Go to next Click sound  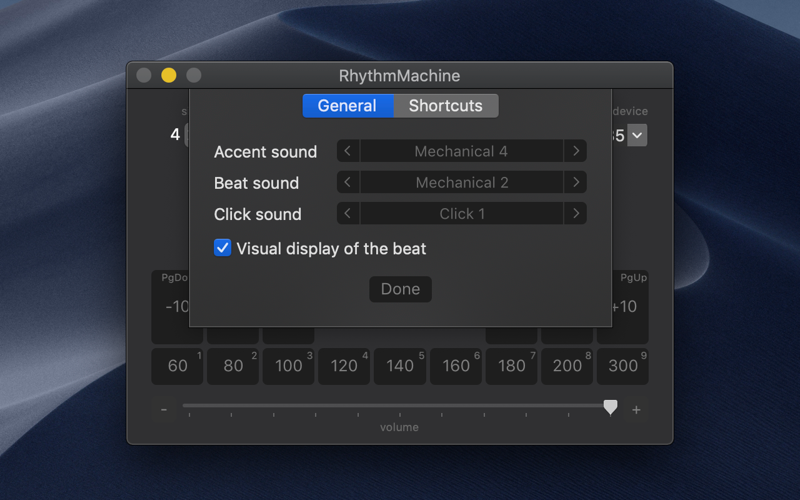pos(576,213)
